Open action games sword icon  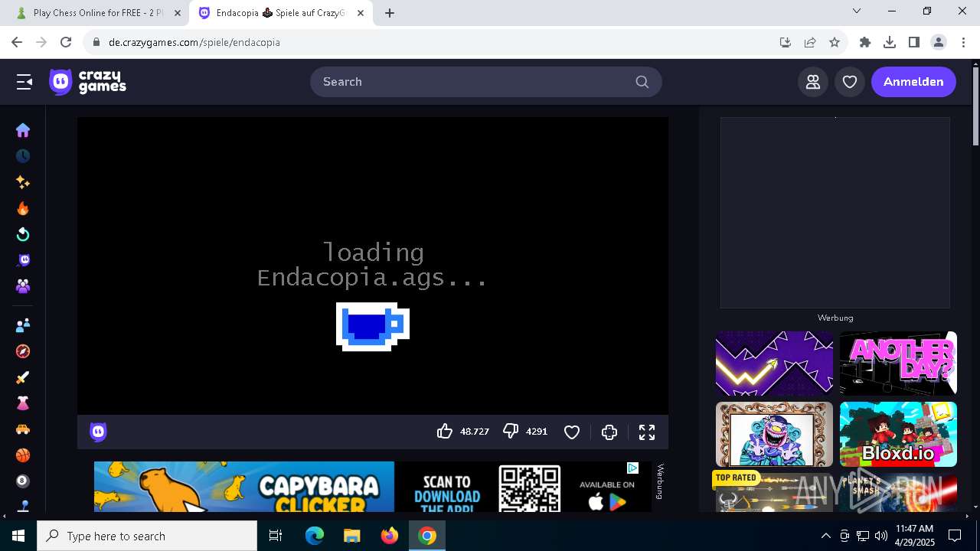(23, 377)
